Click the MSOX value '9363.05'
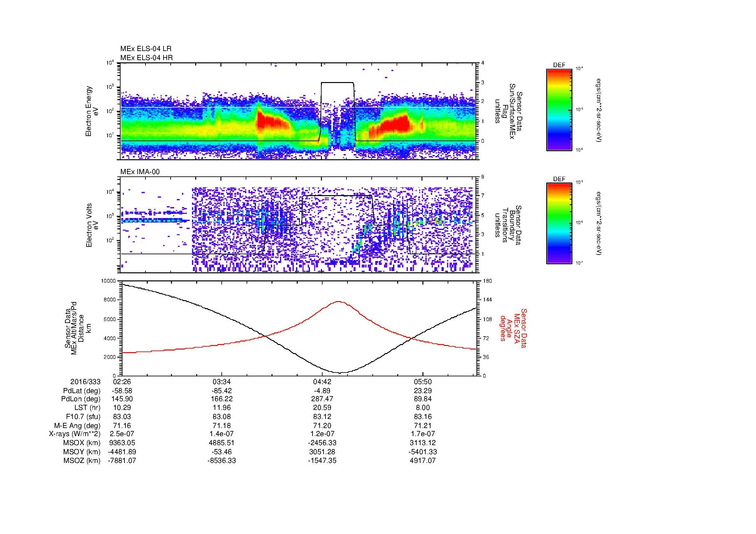 point(122,443)
